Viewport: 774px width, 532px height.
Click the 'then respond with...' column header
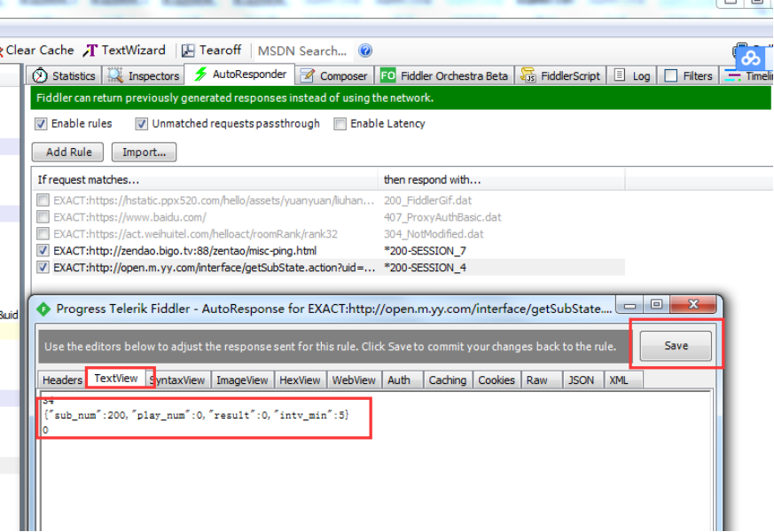click(502, 180)
